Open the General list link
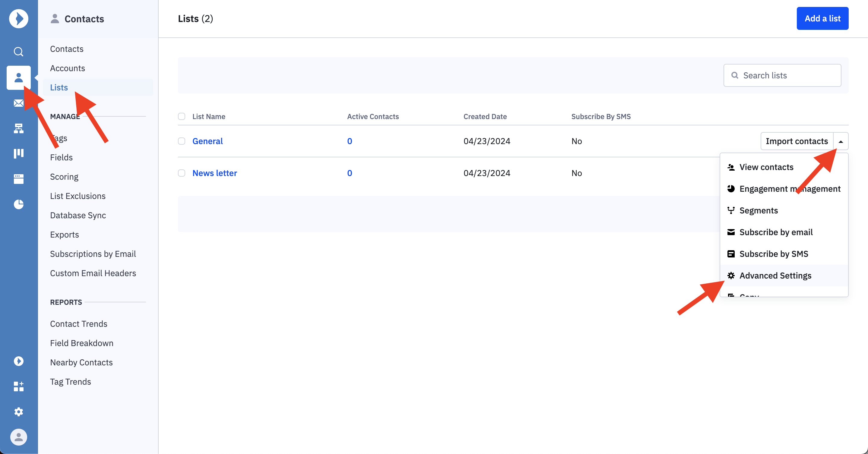Image resolution: width=868 pixels, height=454 pixels. tap(207, 141)
